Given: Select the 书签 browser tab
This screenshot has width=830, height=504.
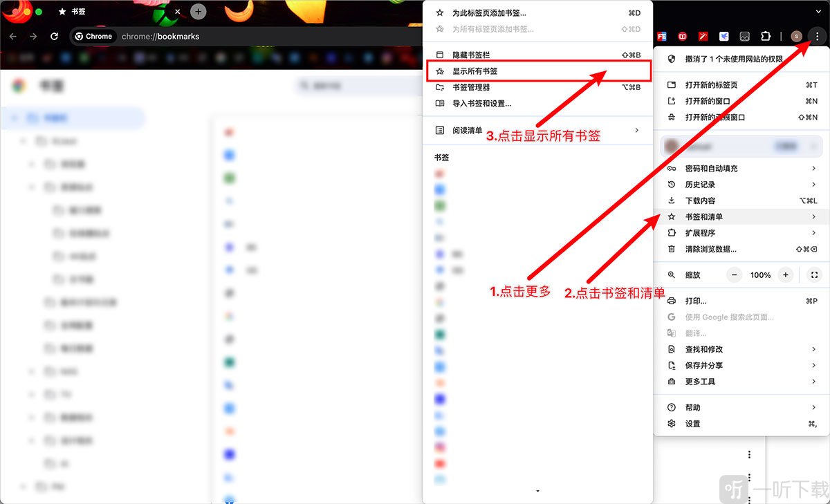Looking at the screenshot, I should coord(119,11).
